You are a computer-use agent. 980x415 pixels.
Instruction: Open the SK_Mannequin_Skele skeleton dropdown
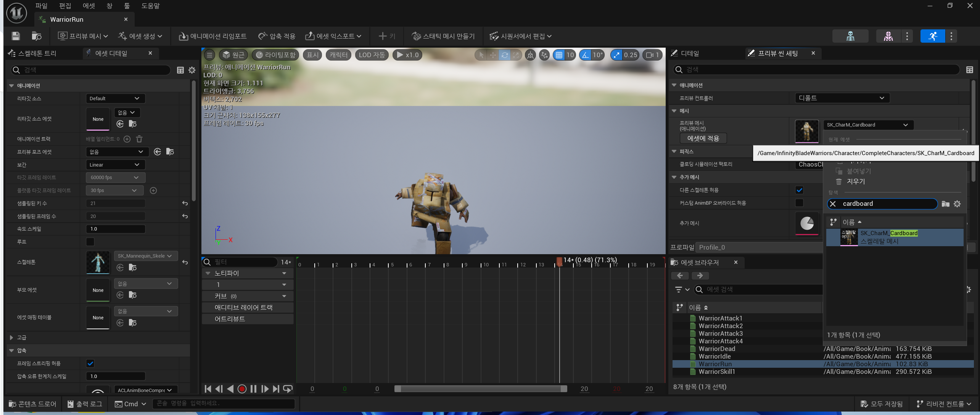(x=146, y=256)
